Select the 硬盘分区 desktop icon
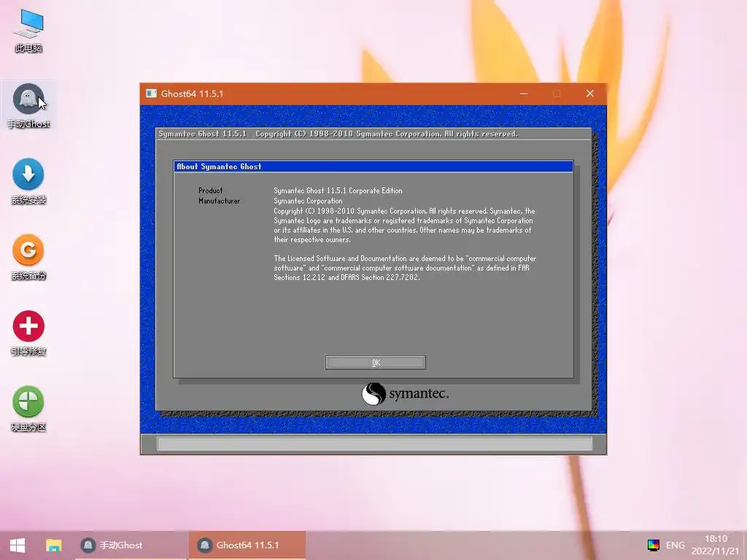The width and height of the screenshot is (747, 560). (x=28, y=409)
